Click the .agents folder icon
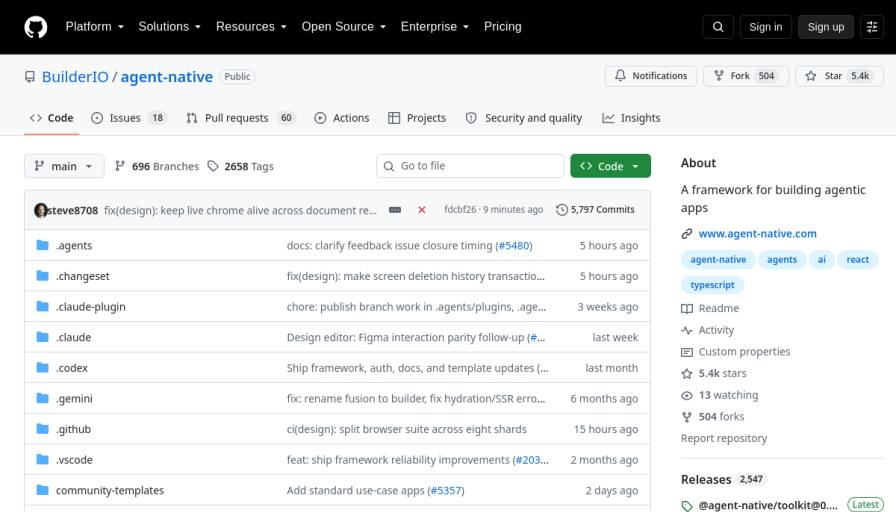This screenshot has height=512, width=896. point(42,245)
